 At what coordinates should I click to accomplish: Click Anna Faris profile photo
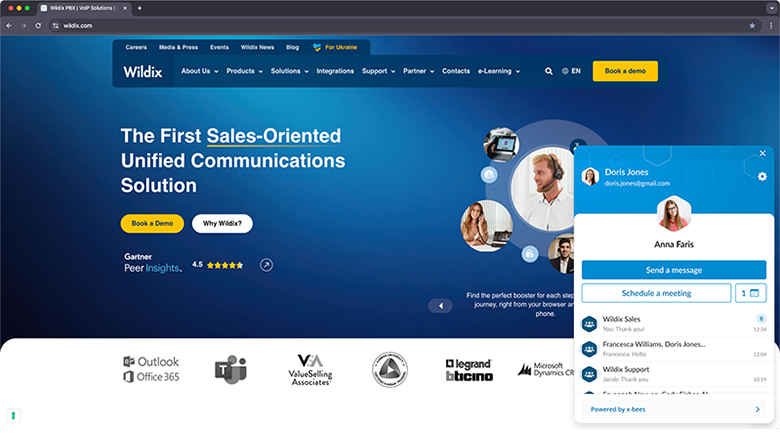click(674, 214)
